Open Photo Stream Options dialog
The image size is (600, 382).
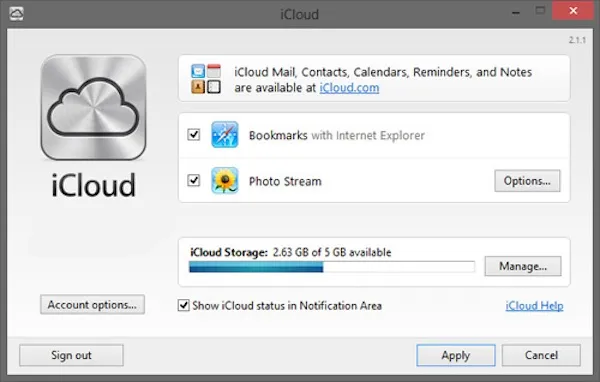[x=527, y=181]
